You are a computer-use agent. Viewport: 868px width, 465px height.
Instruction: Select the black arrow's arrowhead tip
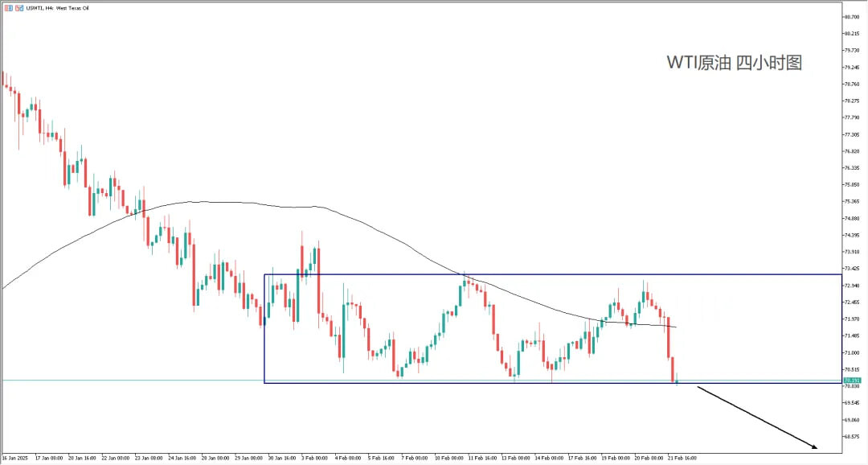point(817,447)
